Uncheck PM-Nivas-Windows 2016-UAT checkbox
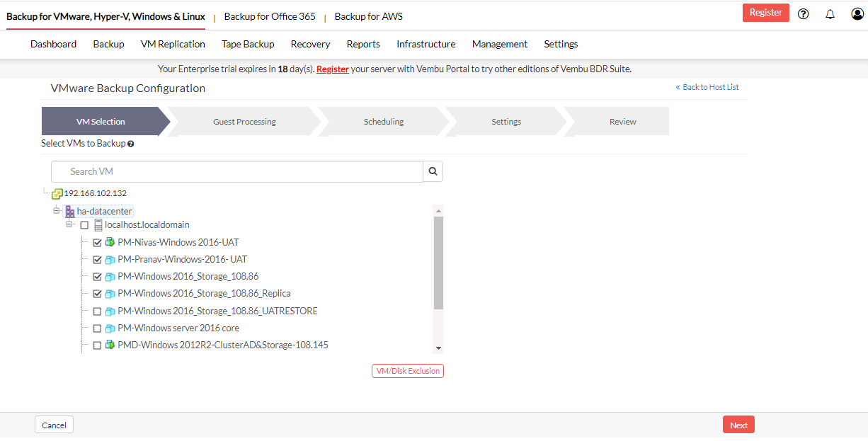This screenshot has width=868, height=441. click(x=98, y=242)
